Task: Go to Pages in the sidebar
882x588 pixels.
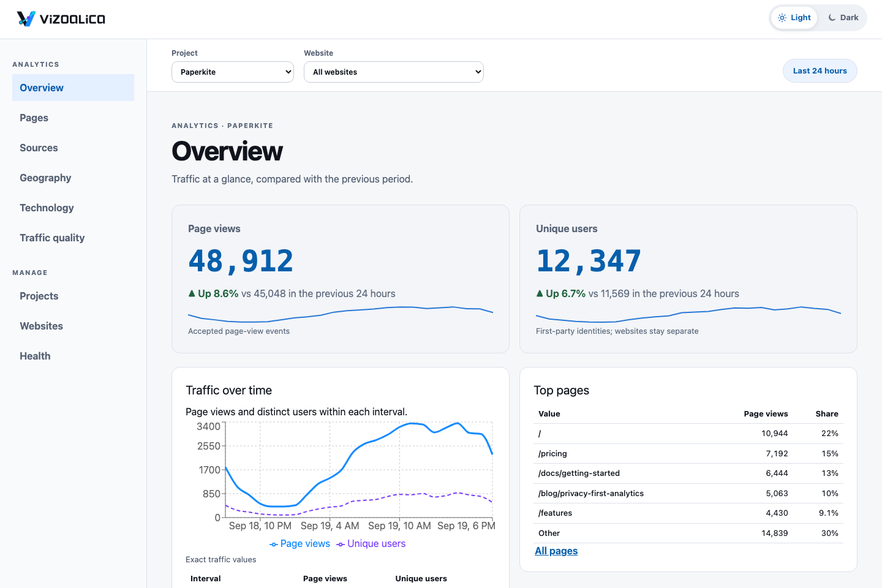Action: coord(73,118)
